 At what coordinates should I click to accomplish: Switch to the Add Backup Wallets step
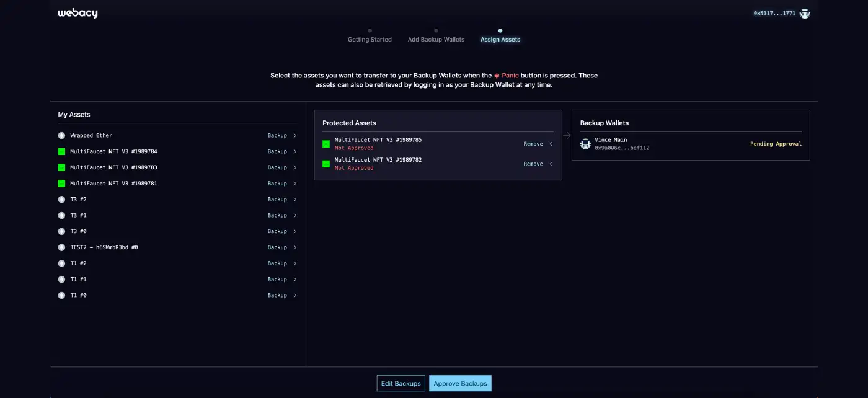tap(436, 39)
